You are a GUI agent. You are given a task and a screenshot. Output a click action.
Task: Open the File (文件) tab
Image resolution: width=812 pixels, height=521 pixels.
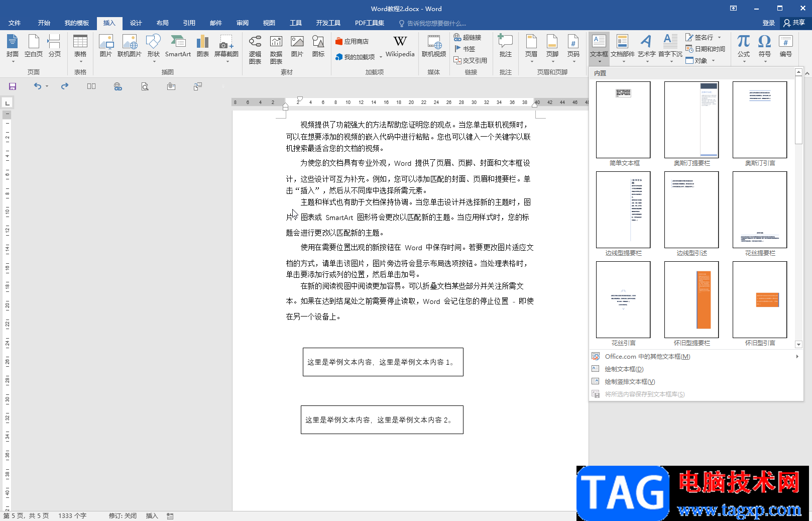coord(15,23)
